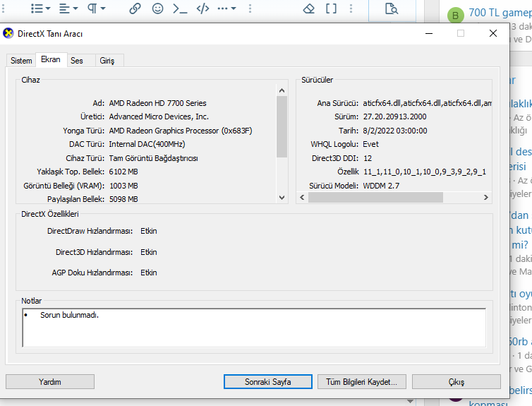Open the list formatting dropdown in editor toolbar

(40, 8)
